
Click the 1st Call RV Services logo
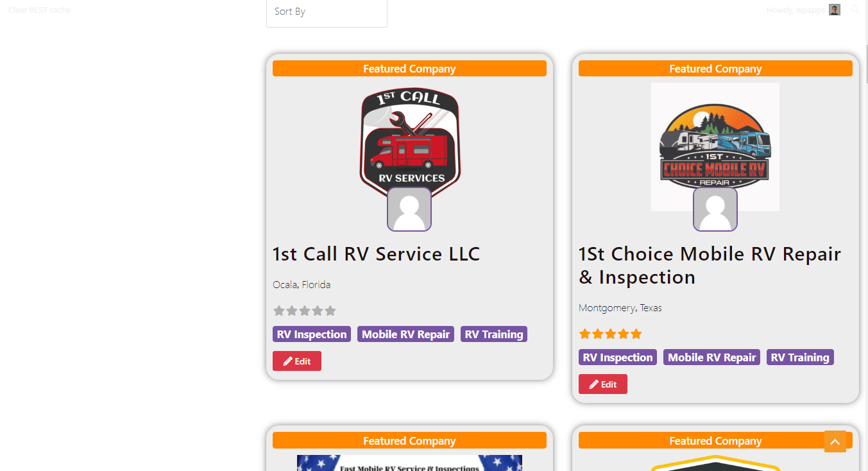click(x=410, y=142)
